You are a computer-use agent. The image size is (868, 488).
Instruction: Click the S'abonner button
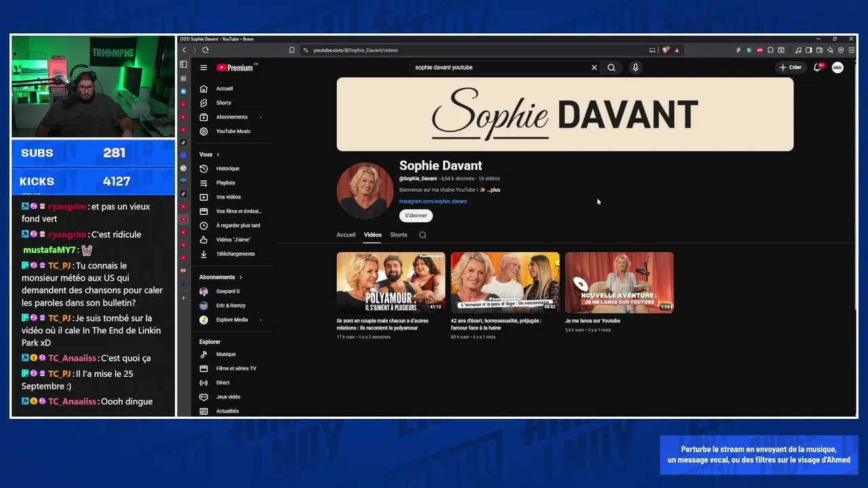[x=416, y=216]
